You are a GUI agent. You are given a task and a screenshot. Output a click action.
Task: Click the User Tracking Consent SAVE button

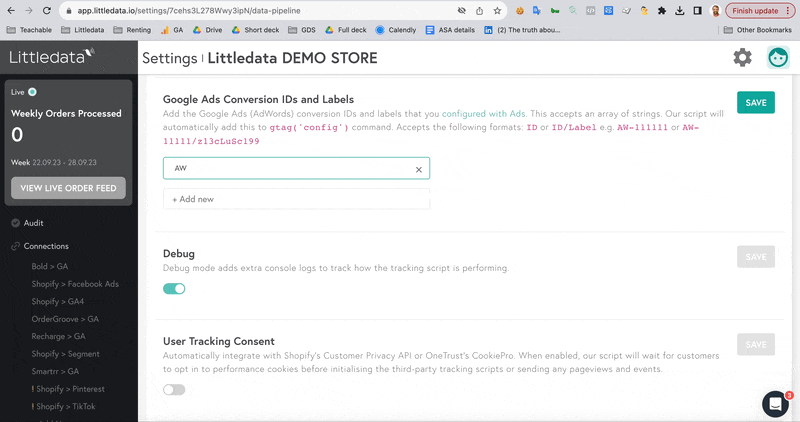pos(756,344)
